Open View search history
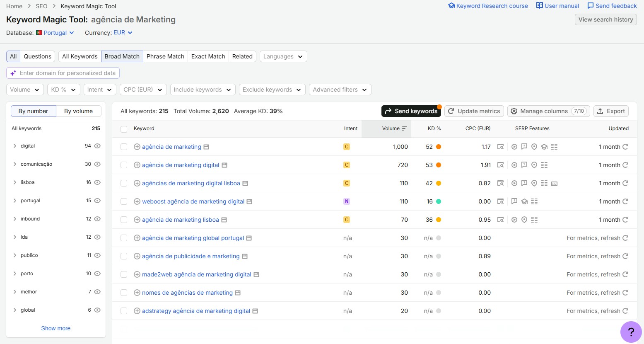 click(605, 19)
